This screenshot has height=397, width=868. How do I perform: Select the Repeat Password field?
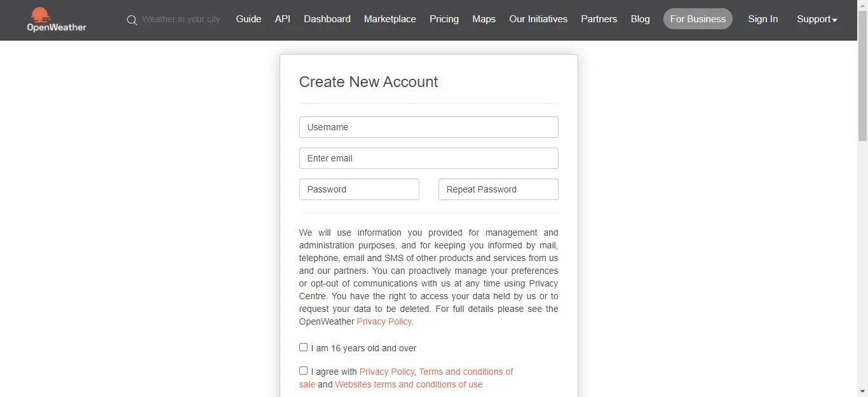pyautogui.click(x=498, y=189)
